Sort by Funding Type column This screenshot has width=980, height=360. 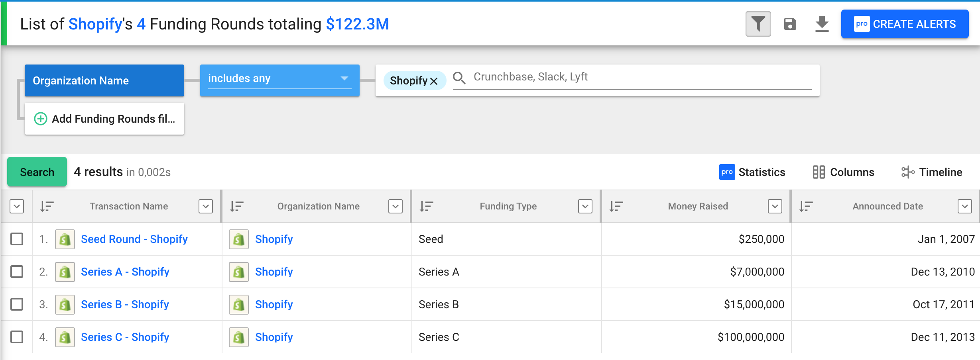coord(426,206)
